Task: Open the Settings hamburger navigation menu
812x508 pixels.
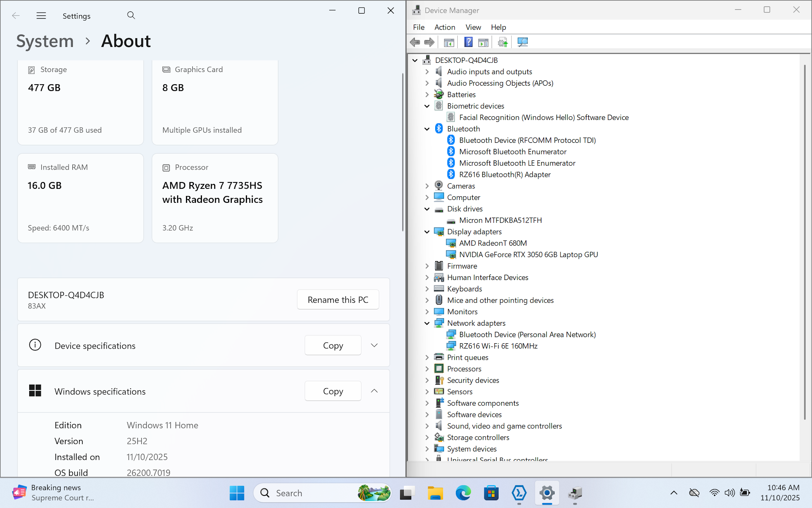Action: click(x=41, y=16)
